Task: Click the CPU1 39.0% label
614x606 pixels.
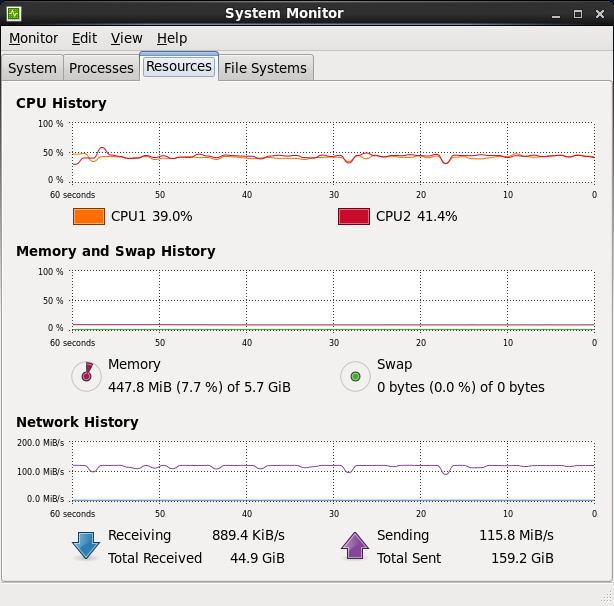Action: [x=152, y=216]
